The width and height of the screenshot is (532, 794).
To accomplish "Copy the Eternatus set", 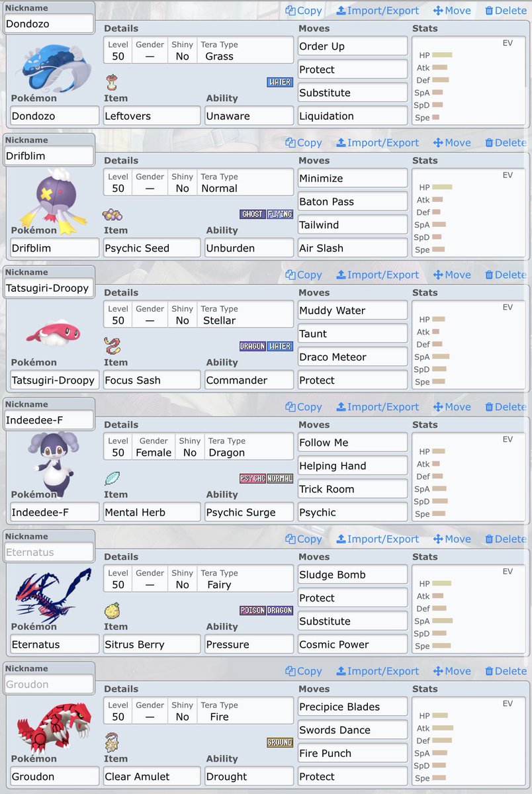I will 304,539.
